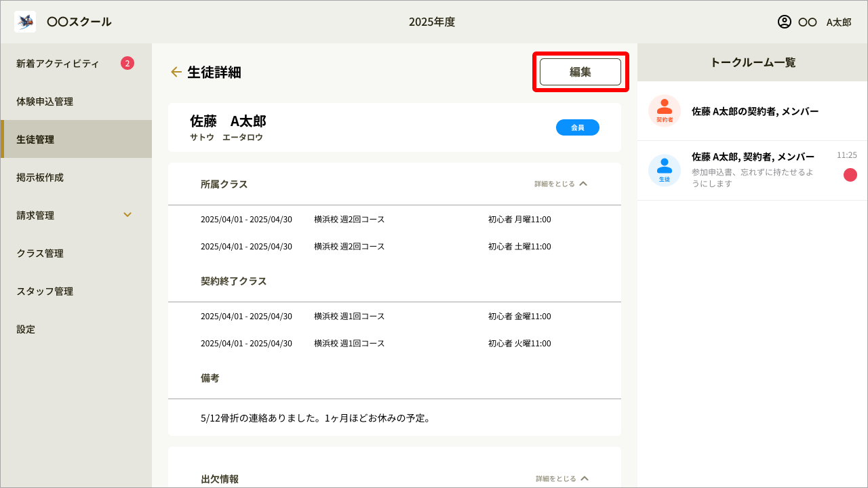This screenshot has width=868, height=488.
Task: Click the blue 生徒 avatar icon
Action: [x=665, y=170]
